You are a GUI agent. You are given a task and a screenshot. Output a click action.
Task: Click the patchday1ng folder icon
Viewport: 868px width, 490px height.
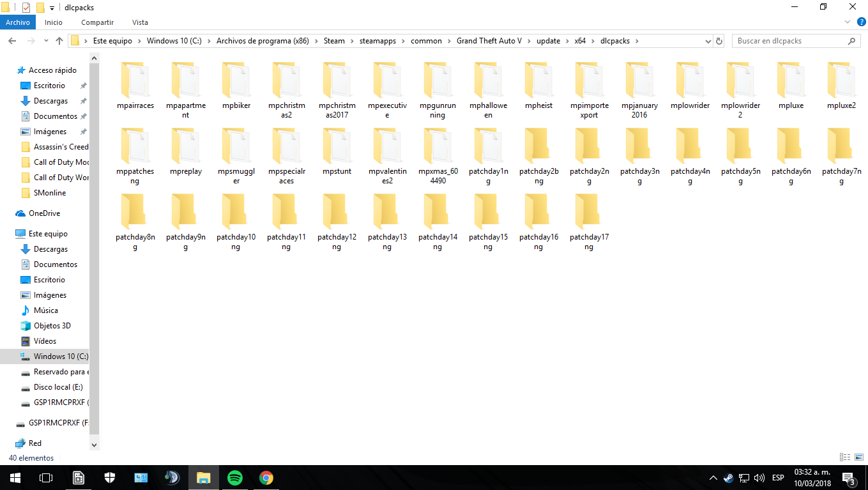(x=489, y=145)
